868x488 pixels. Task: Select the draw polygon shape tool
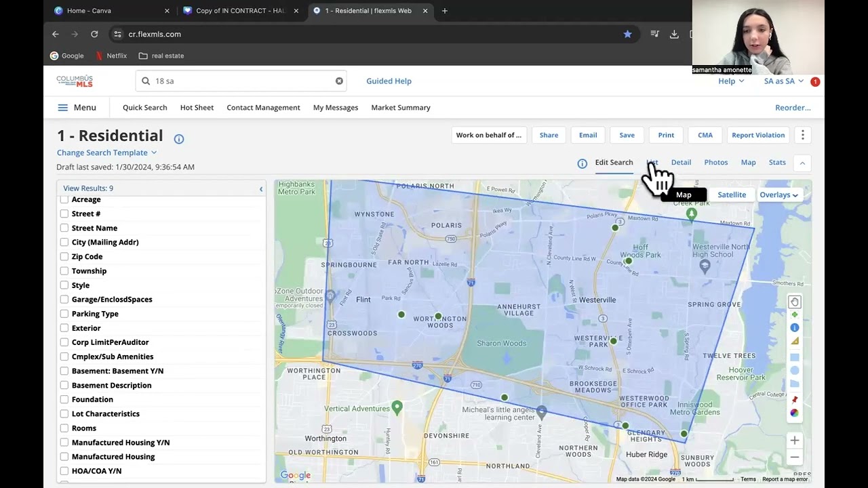coord(795,384)
